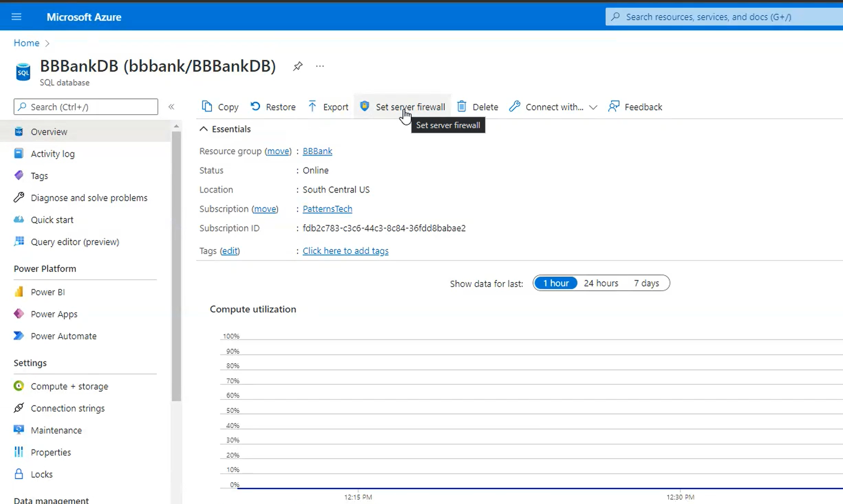This screenshot has height=504, width=843.
Task: Click inside the resource search field
Action: (720, 17)
